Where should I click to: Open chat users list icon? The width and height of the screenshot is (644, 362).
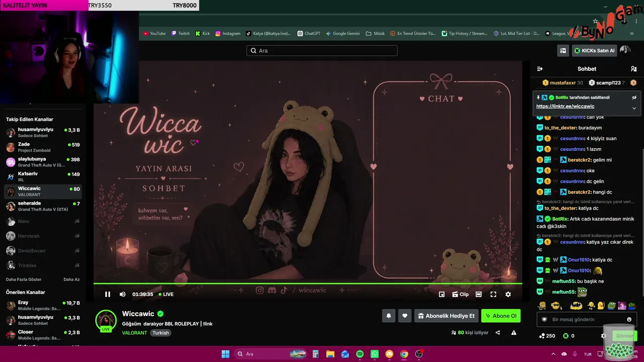(x=633, y=69)
